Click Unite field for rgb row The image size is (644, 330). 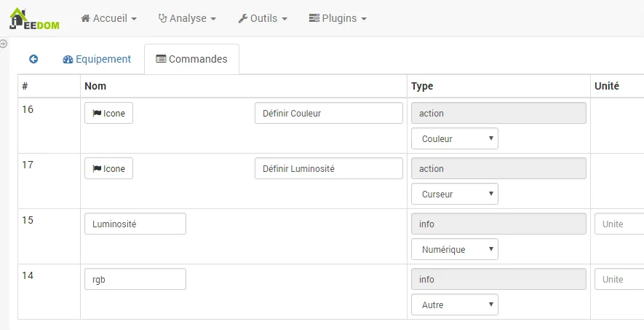[619, 280]
